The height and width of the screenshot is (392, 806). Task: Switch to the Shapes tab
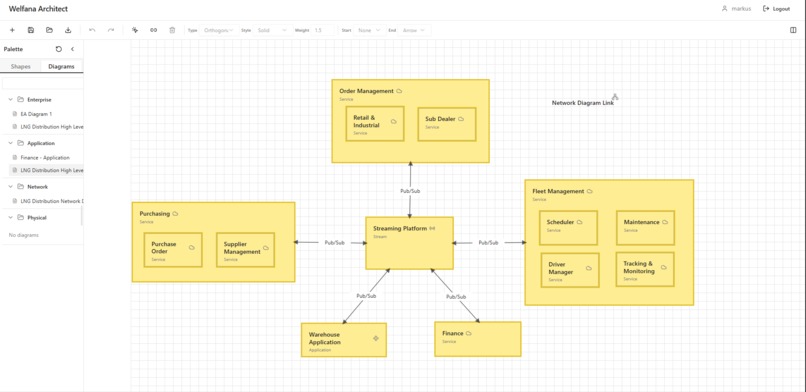pyautogui.click(x=21, y=66)
